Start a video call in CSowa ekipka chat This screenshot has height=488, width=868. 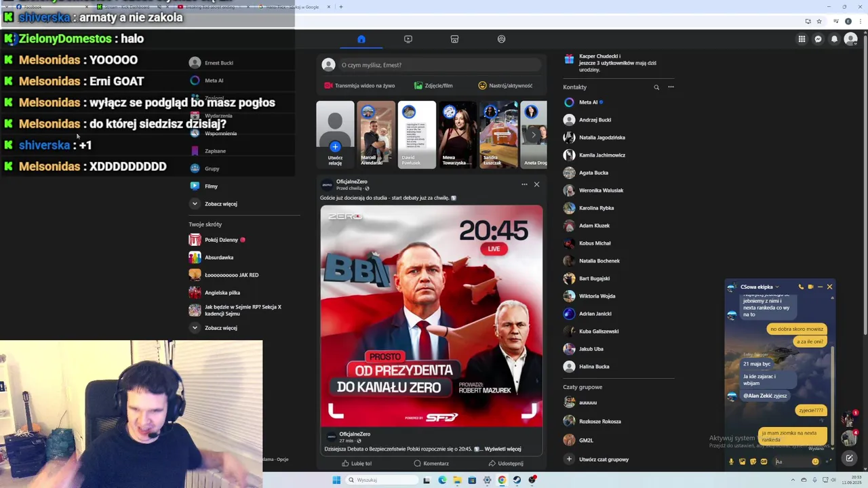pos(810,287)
